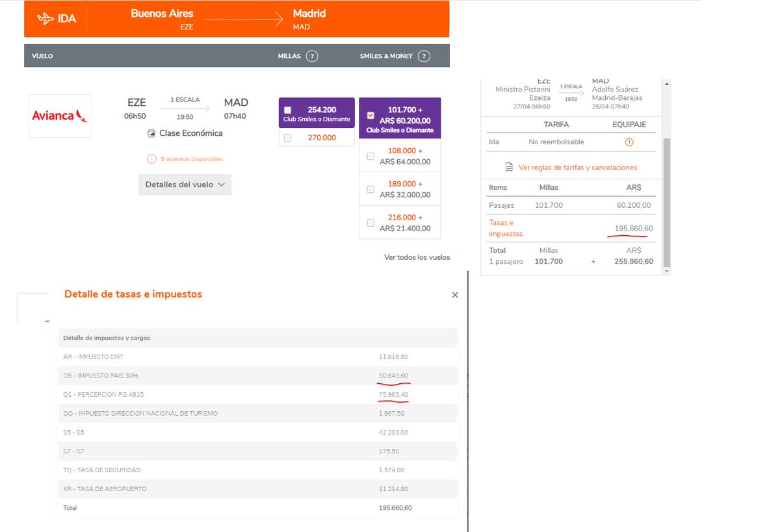Click the O5 - IMPUESTO PAIS 30% row
This screenshot has width=780, height=532.
[x=257, y=375]
